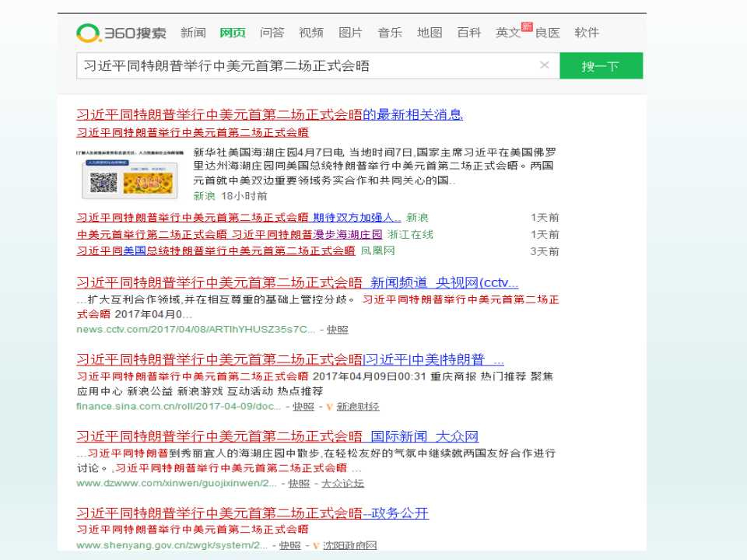This screenshot has width=747, height=560.
Task: Open 快照 for the 大众网 result
Action: 299,483
